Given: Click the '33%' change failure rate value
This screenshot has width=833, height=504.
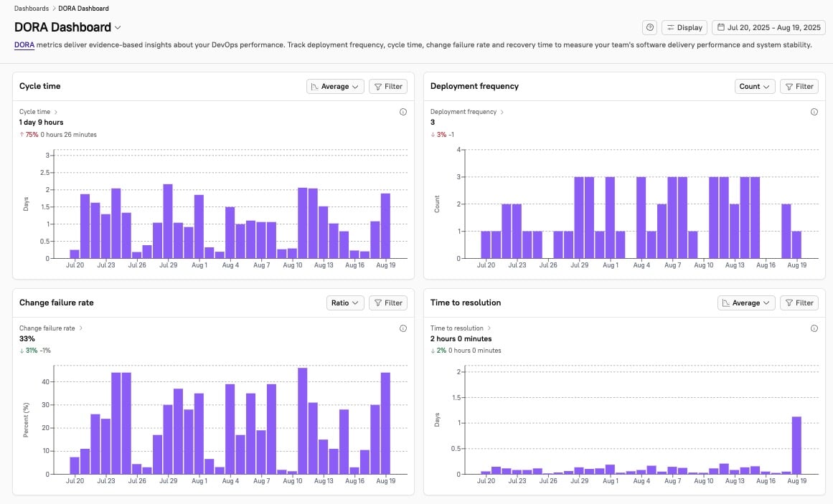Looking at the screenshot, I should tap(27, 339).
